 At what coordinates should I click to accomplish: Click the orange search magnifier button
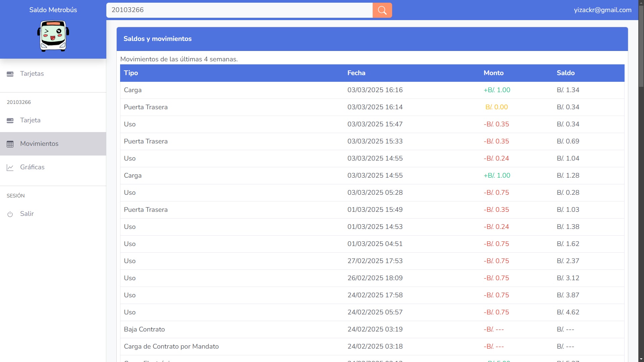(382, 10)
